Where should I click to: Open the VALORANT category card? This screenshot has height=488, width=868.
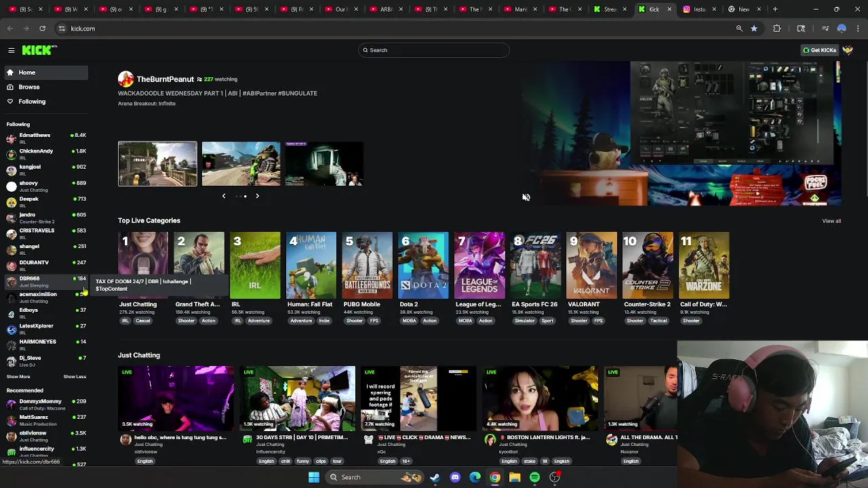click(591, 266)
